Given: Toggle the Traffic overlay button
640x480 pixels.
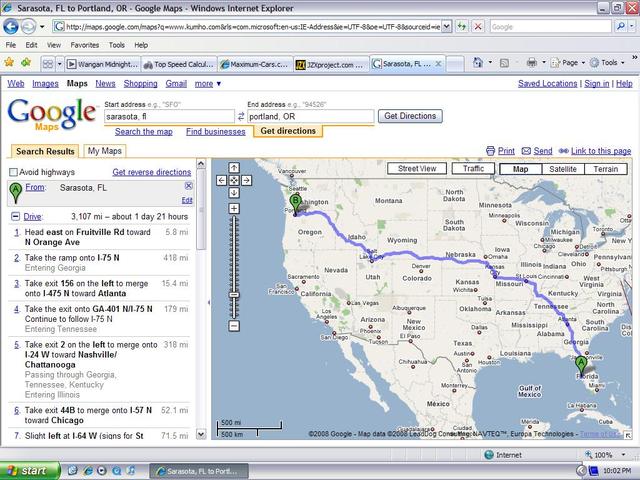Looking at the screenshot, I should click(x=473, y=169).
